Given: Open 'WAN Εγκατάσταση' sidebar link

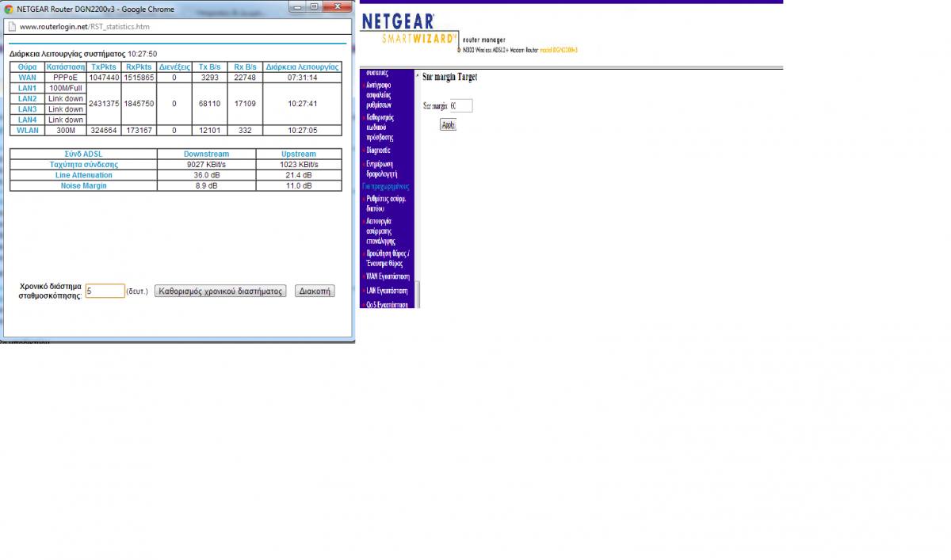Looking at the screenshot, I should click(388, 276).
